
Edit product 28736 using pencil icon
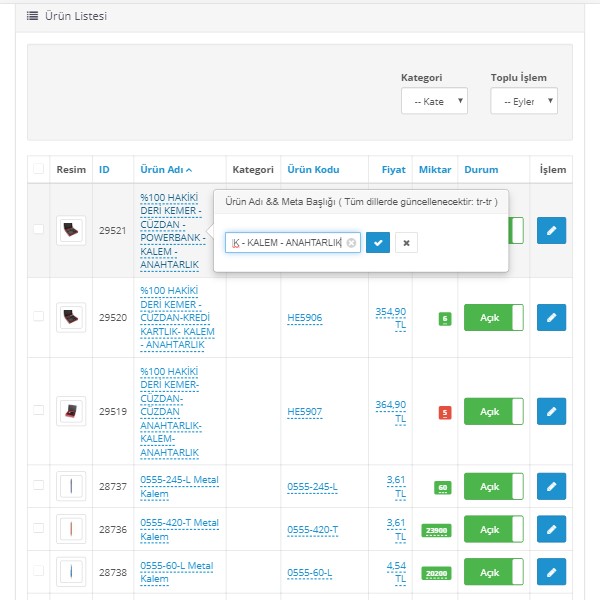pyautogui.click(x=551, y=529)
